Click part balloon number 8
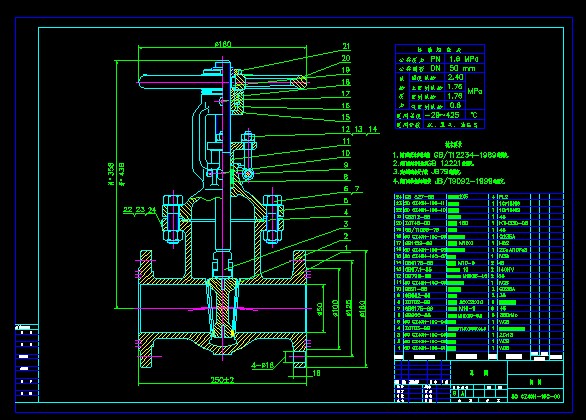Screen dimensions: 586x420 point(346,177)
